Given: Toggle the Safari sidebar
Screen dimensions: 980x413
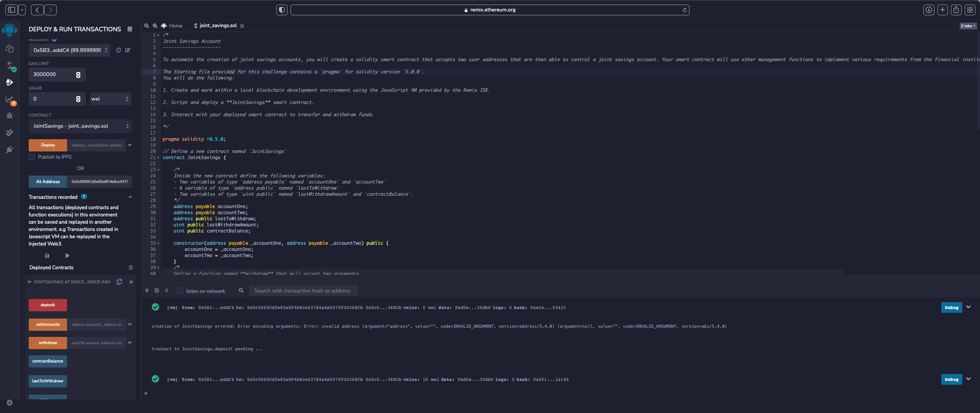Looking at the screenshot, I should [11, 10].
